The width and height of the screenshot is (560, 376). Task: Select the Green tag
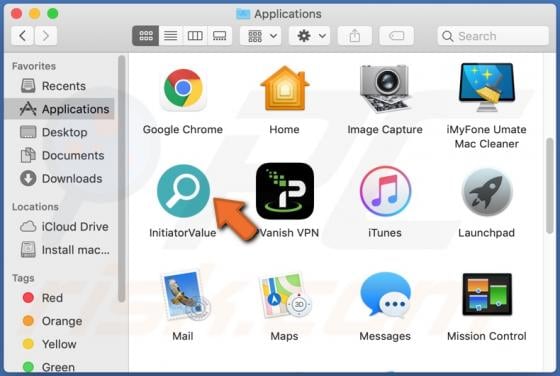click(60, 367)
